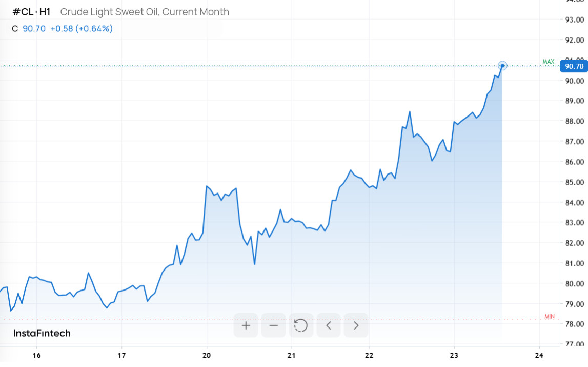Click date 20 on the time axis

point(207,355)
